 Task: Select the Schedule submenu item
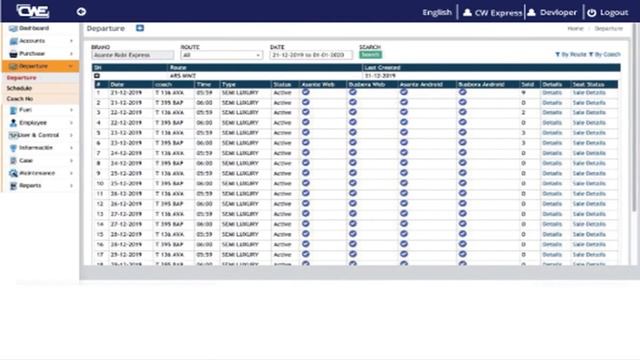19,88
